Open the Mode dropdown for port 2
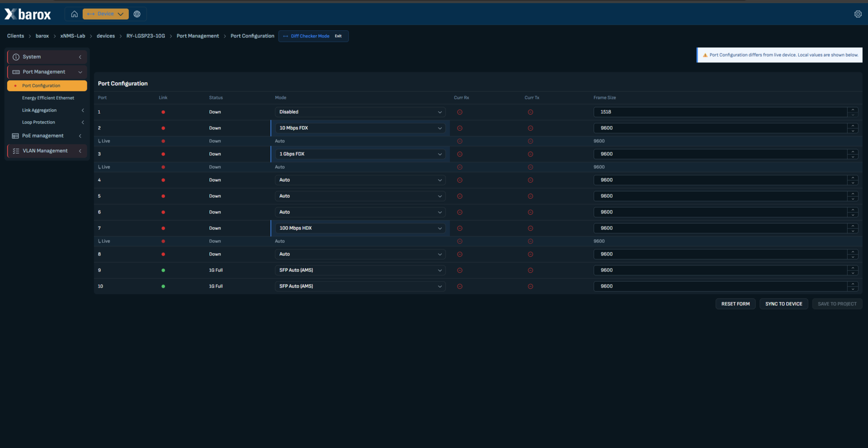This screenshot has width=868, height=448. 360,128
